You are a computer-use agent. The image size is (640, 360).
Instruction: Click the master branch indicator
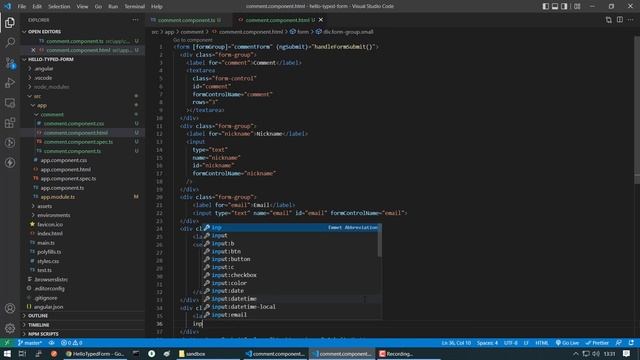point(30,343)
